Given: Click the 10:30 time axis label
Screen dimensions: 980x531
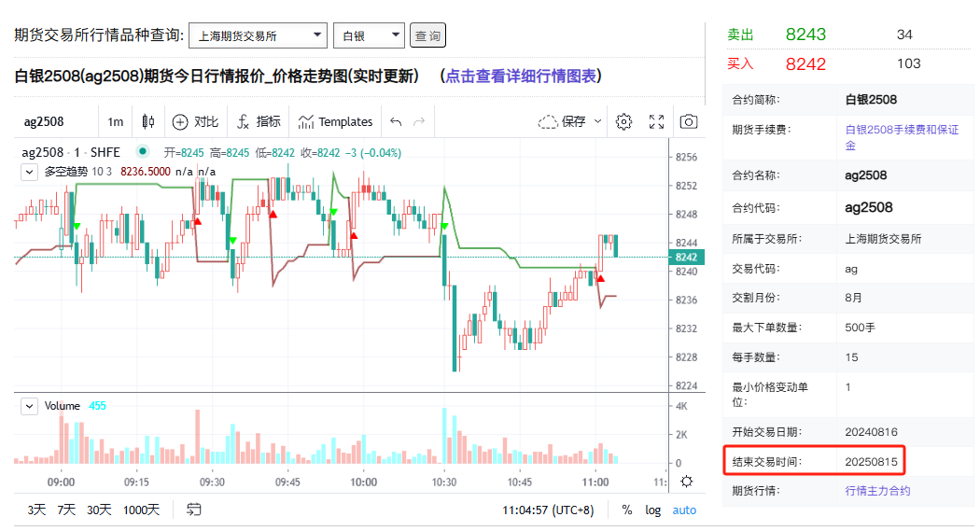Looking at the screenshot, I should point(443,482).
